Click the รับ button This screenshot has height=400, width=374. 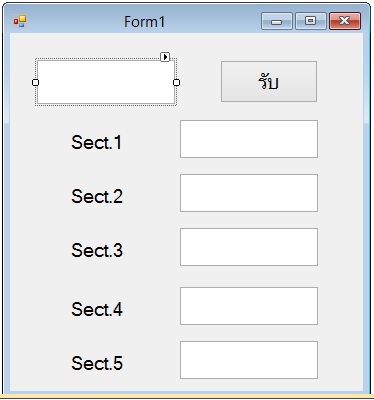point(269,81)
